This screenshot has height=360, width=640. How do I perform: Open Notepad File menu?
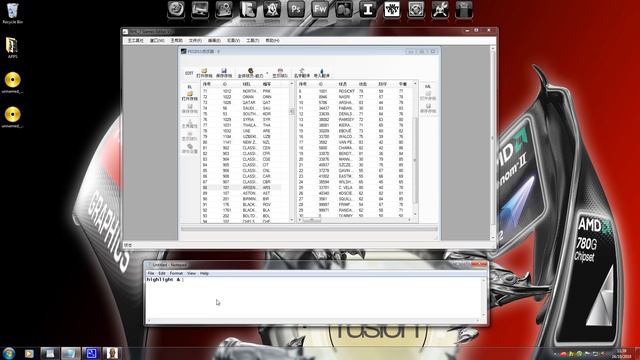coord(151,273)
